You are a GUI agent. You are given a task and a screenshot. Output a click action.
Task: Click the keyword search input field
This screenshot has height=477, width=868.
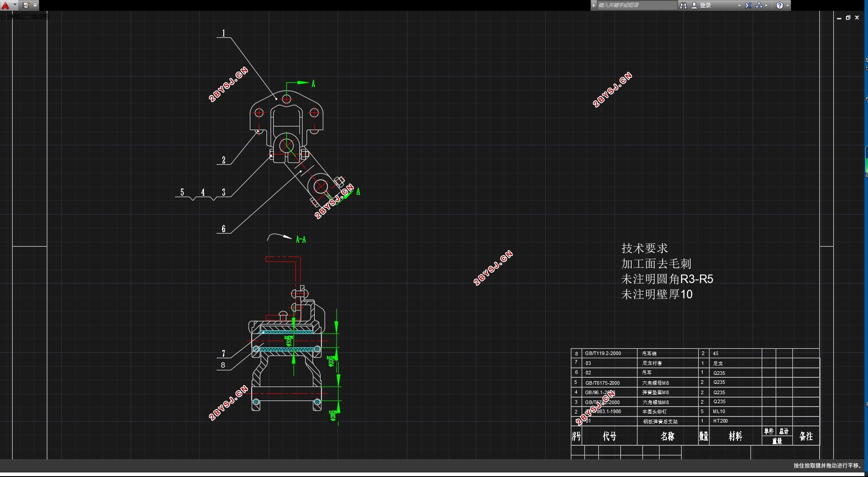(x=636, y=5)
